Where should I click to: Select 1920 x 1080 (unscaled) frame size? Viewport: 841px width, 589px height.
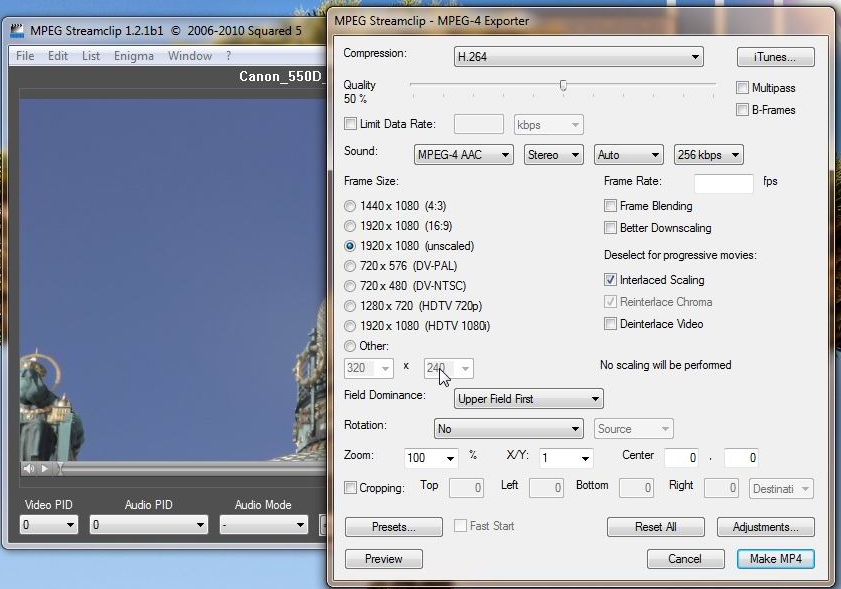pyautogui.click(x=350, y=246)
